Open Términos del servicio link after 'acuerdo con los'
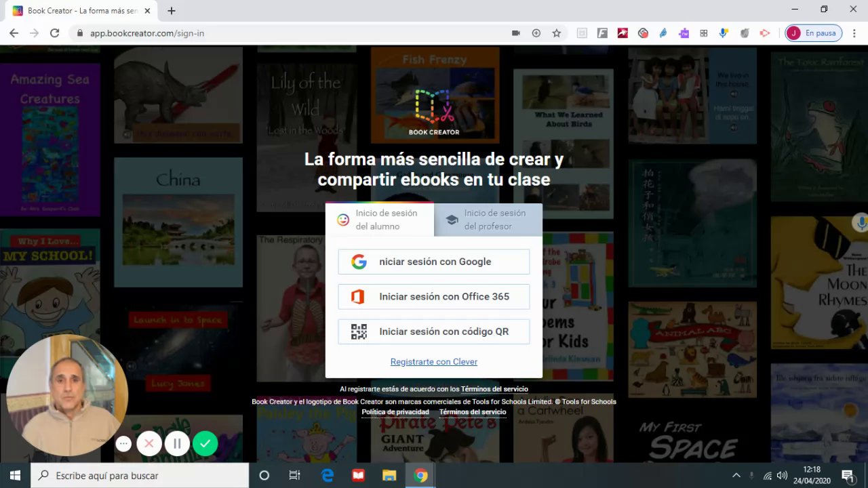This screenshot has height=488, width=868. click(494, 389)
